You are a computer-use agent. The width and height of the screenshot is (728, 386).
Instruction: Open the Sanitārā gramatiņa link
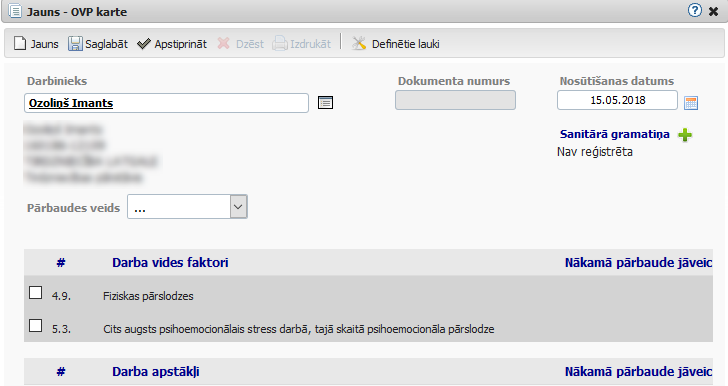(614, 134)
